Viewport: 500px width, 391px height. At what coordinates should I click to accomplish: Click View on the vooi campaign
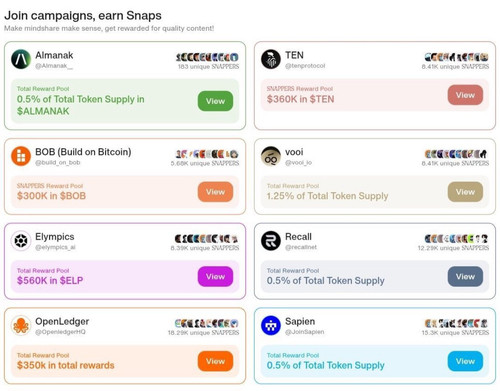(465, 192)
